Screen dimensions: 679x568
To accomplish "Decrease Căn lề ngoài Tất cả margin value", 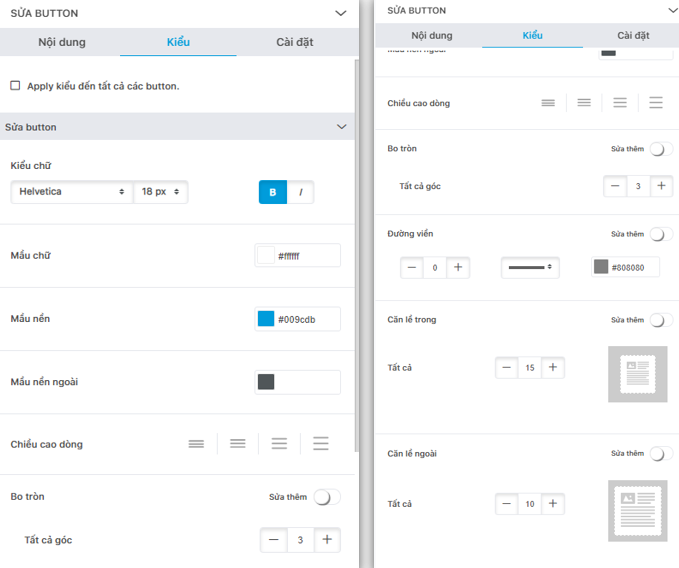I will coord(507,504).
